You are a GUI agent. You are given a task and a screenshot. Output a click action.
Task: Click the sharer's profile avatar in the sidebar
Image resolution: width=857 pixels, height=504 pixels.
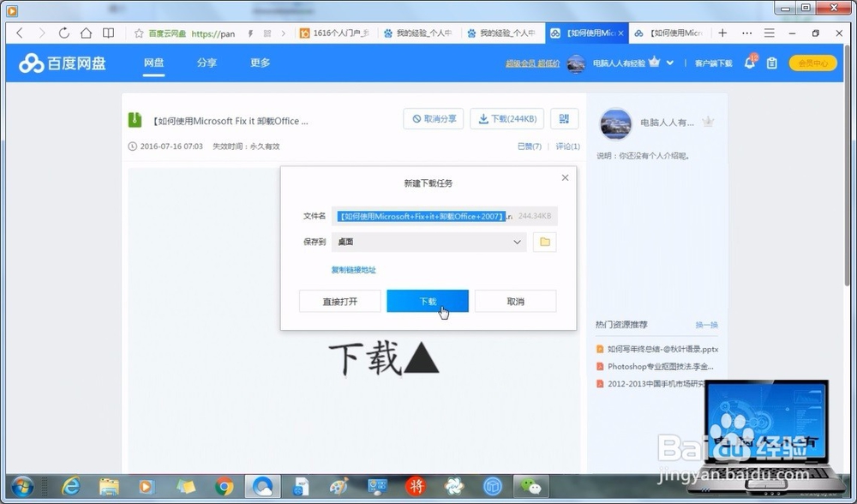click(x=616, y=123)
